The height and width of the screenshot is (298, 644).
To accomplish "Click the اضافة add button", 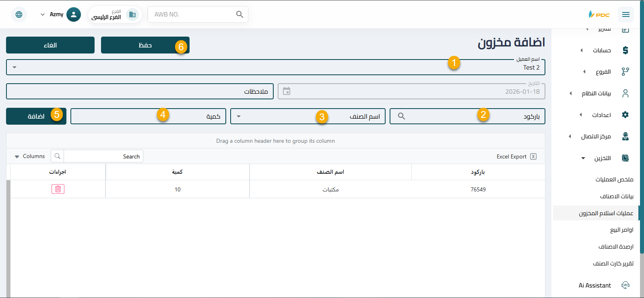I will (x=36, y=116).
